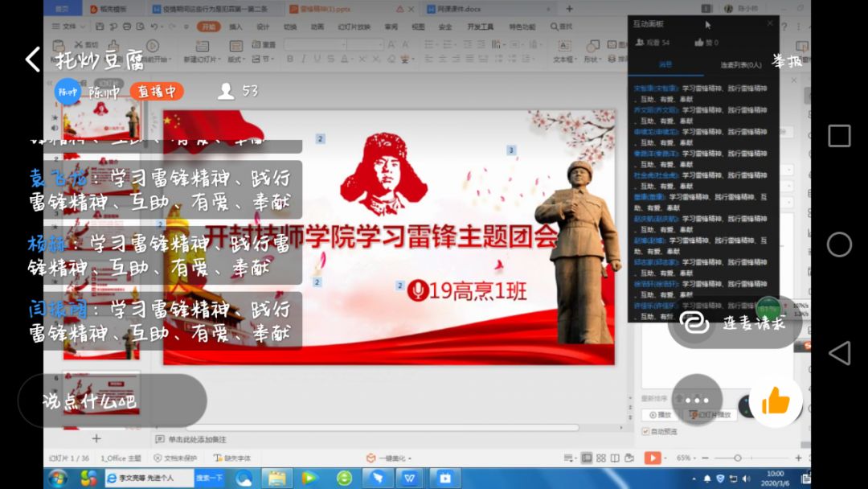The height and width of the screenshot is (489, 868).
Task: Click 搜索一下 button on taskbar
Action: click(x=209, y=478)
